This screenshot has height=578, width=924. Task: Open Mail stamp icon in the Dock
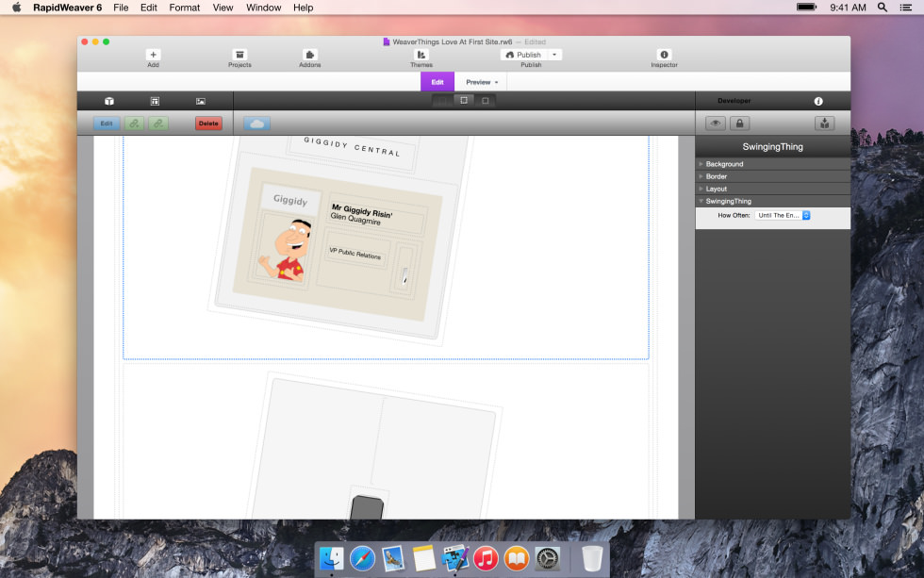393,558
